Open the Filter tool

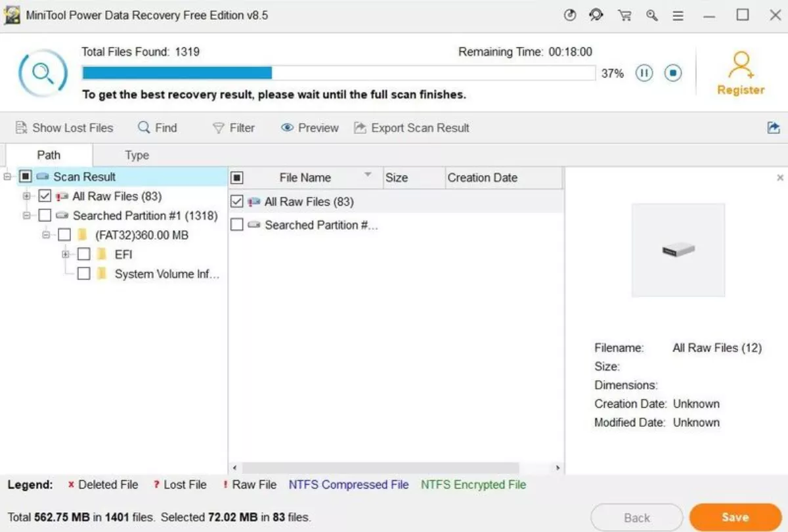click(x=234, y=128)
